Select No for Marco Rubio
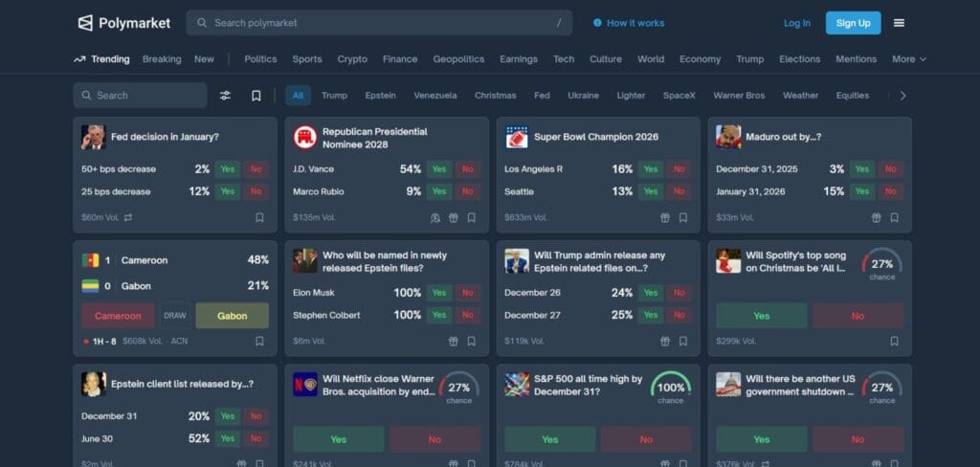This screenshot has height=467, width=980. (x=467, y=192)
